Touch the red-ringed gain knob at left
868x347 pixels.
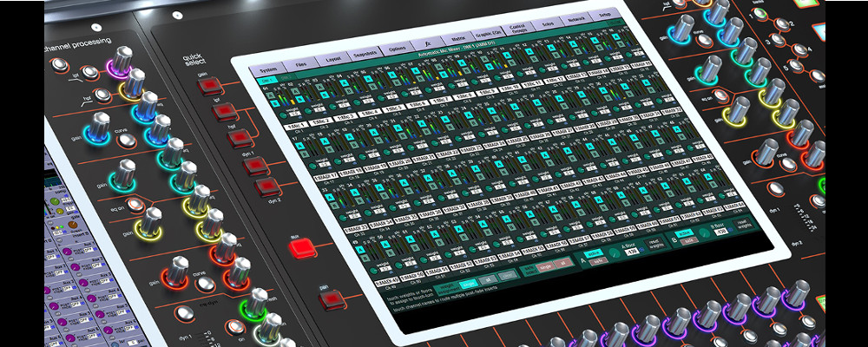[x=177, y=272]
